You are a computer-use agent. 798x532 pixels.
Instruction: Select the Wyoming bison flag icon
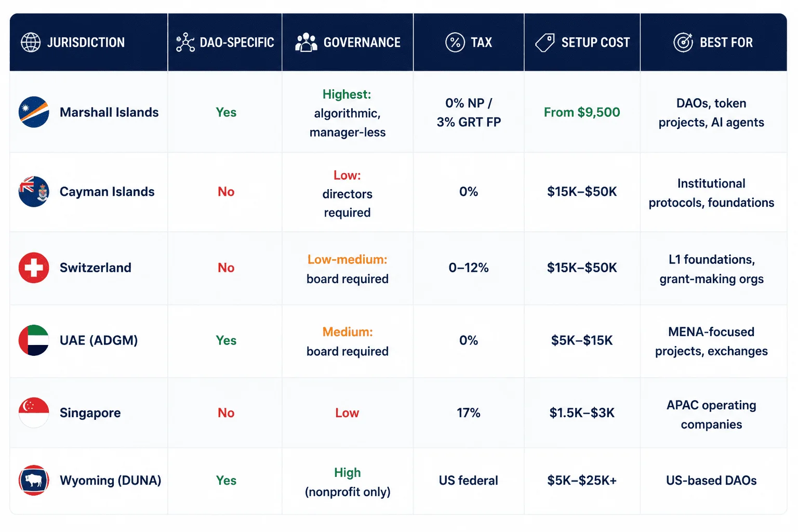[x=34, y=480]
